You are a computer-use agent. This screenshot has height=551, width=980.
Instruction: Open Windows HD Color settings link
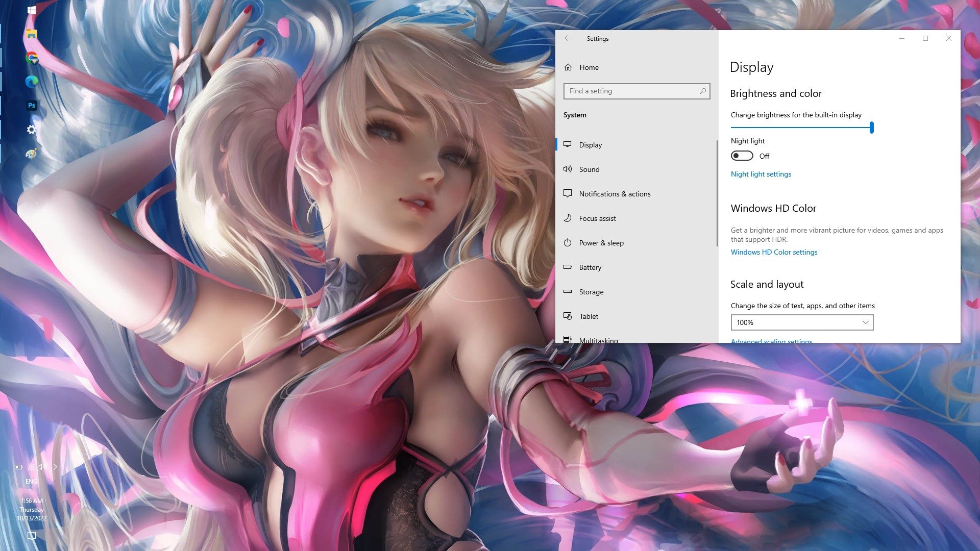click(x=774, y=252)
